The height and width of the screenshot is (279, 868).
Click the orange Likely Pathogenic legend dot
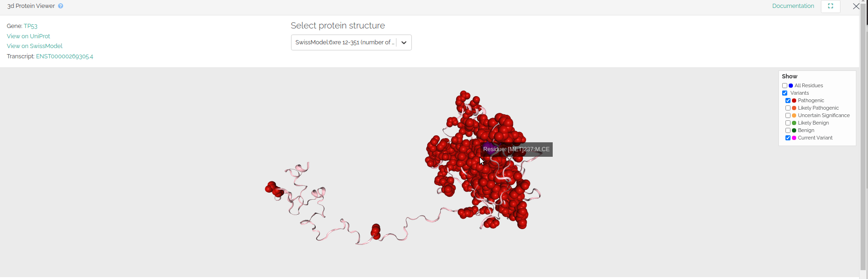point(794,108)
